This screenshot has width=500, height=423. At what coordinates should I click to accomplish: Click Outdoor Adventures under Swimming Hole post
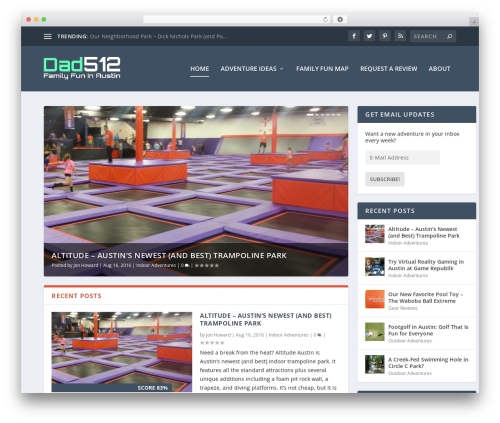point(410,373)
